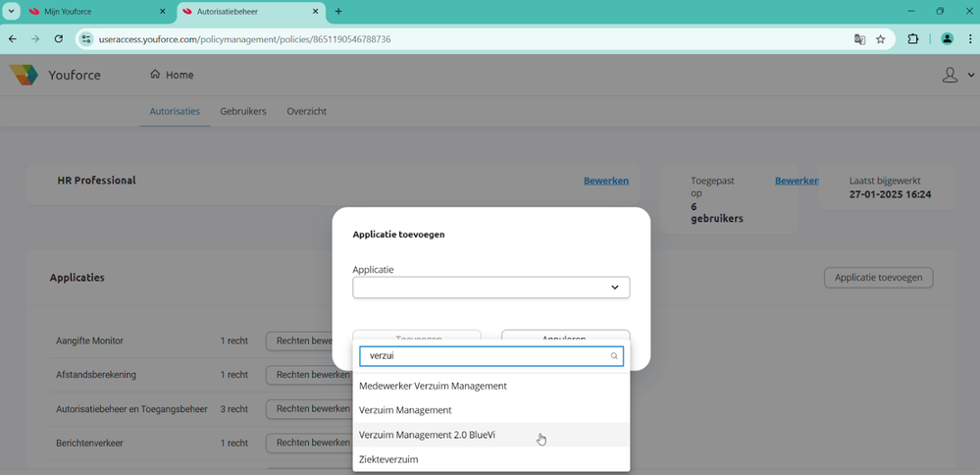Open the user account menu icon
Screen dimensions: 980x475
coord(950,75)
